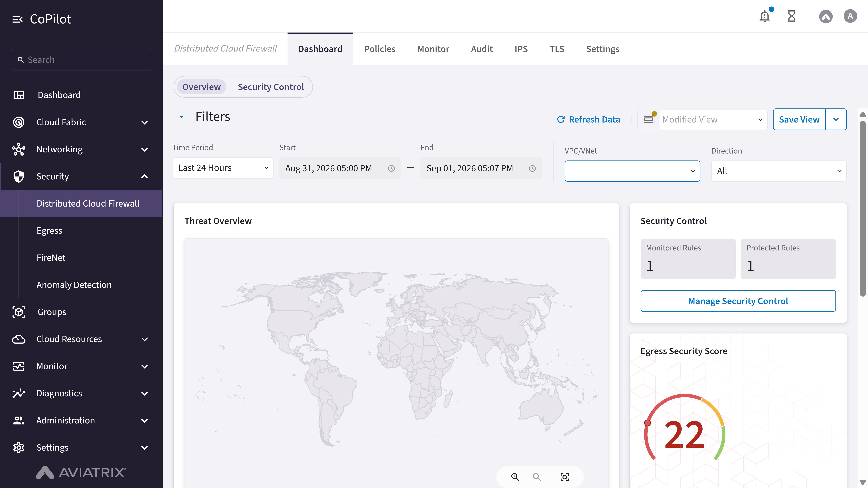
Task: Open the Monitor tab
Action: click(433, 49)
